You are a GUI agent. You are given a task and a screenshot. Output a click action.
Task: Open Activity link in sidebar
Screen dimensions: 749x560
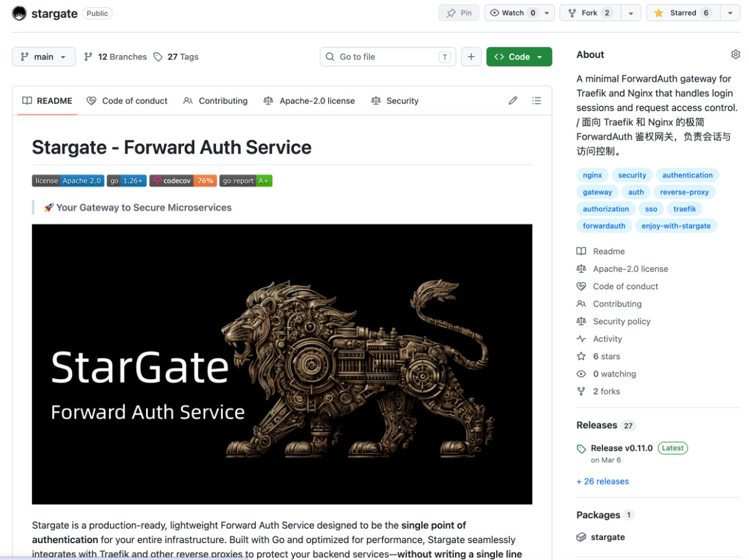pyautogui.click(x=599, y=339)
